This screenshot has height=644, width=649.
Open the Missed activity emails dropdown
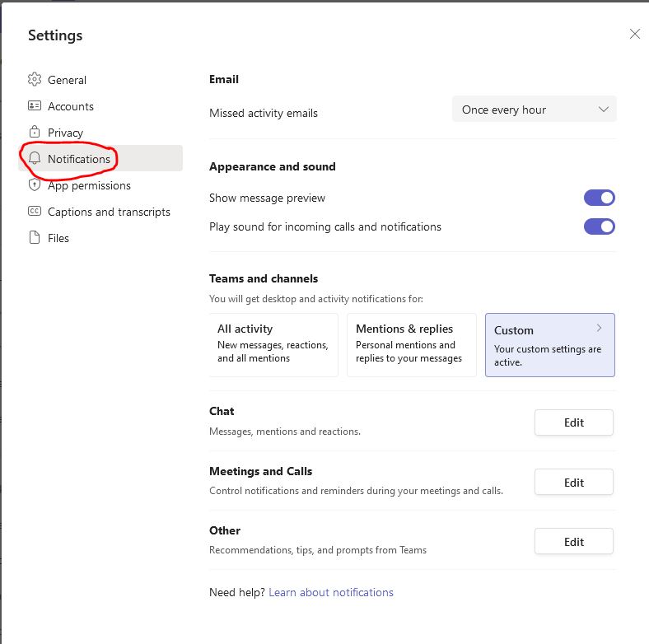click(x=534, y=110)
